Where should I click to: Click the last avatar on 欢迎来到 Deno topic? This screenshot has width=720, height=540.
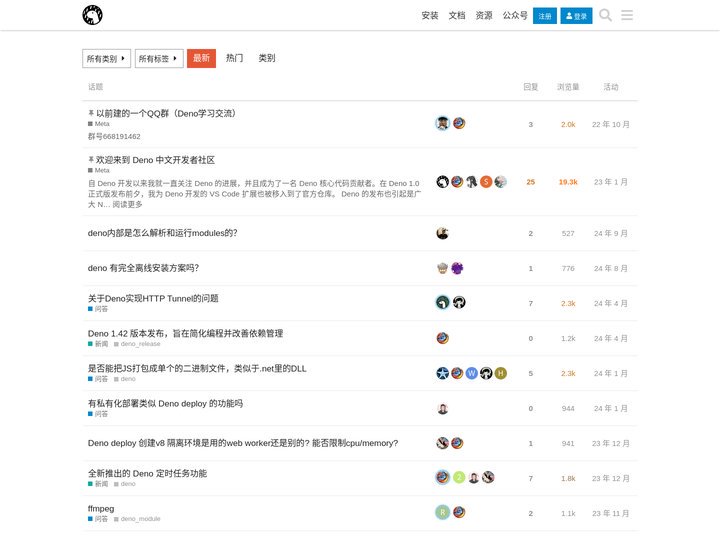501,182
